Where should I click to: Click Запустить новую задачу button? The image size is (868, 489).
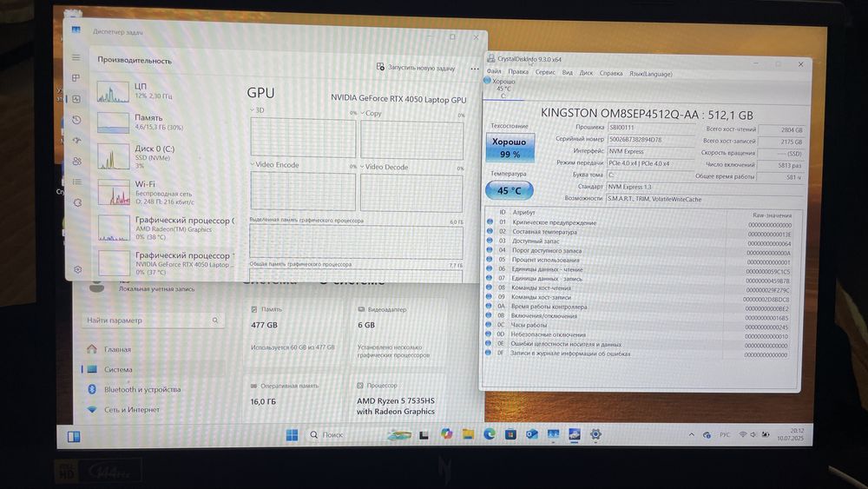[416, 68]
